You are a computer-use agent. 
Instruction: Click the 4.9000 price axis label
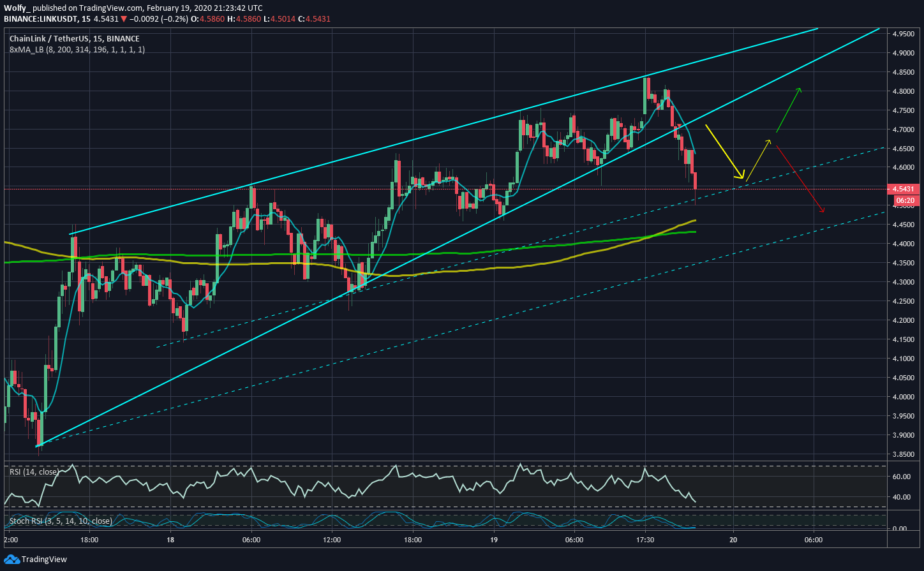(x=905, y=53)
